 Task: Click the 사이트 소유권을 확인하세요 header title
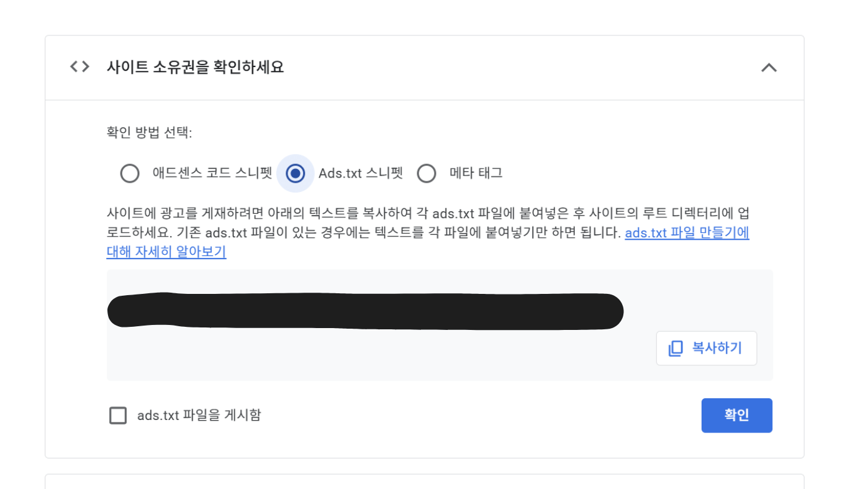pyautogui.click(x=195, y=67)
